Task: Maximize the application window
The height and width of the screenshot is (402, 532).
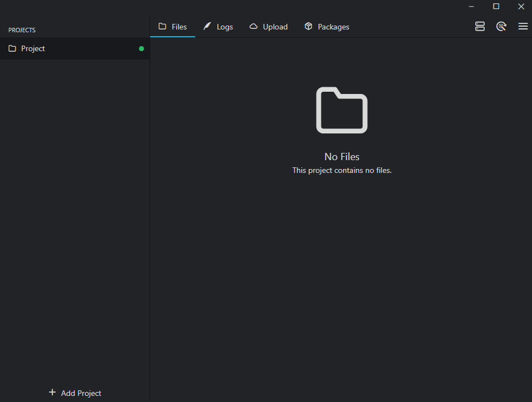Action: coord(496,7)
